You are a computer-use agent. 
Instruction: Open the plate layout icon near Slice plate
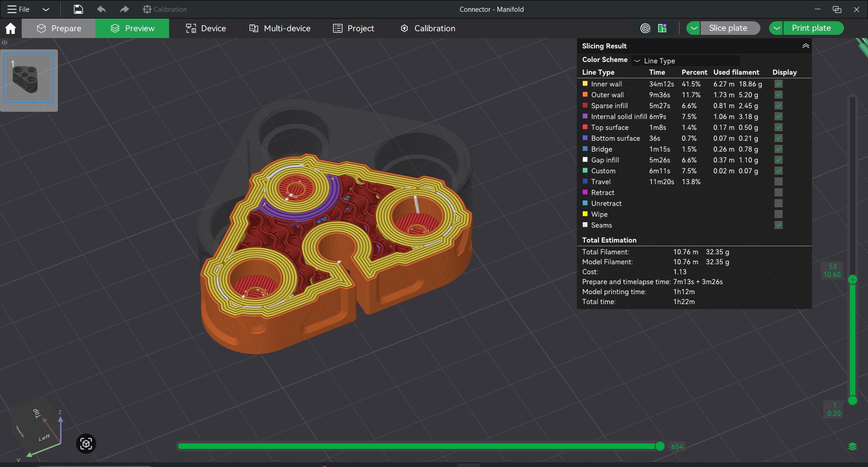pos(662,28)
